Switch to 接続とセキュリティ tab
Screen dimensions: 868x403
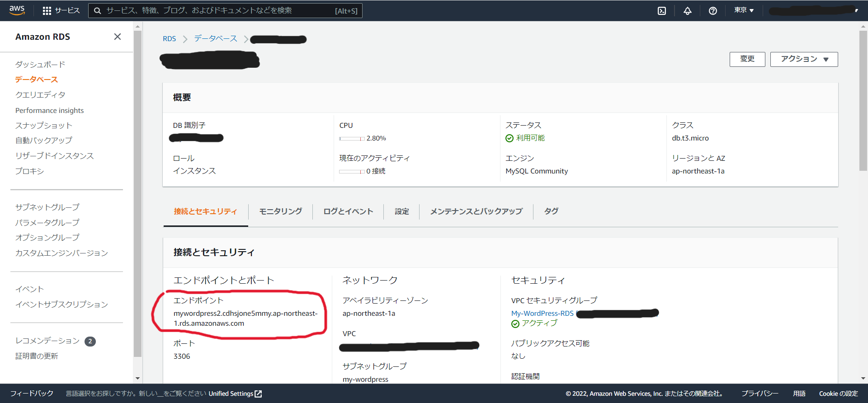point(206,211)
